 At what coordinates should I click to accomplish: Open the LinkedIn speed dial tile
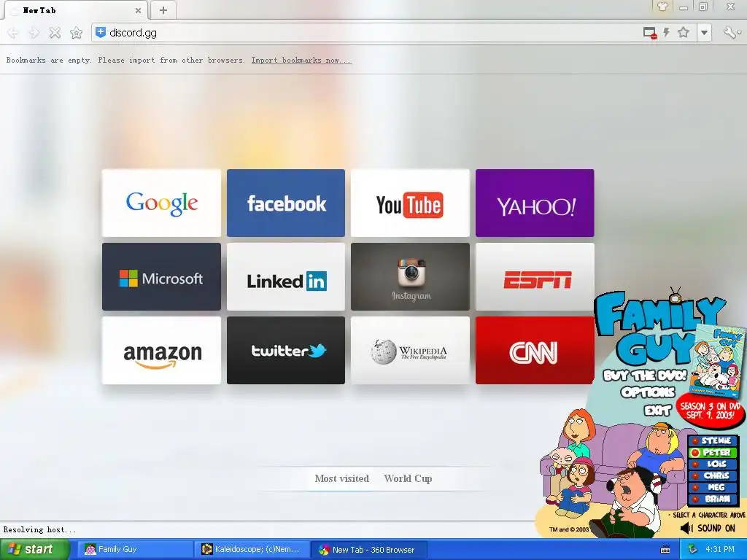click(x=286, y=276)
